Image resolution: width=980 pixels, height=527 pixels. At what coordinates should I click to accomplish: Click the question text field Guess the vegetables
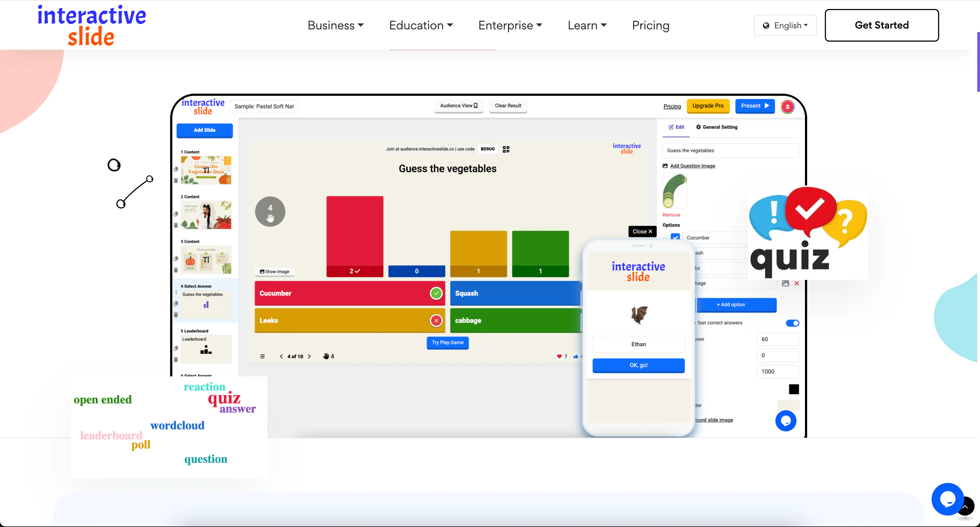click(730, 151)
